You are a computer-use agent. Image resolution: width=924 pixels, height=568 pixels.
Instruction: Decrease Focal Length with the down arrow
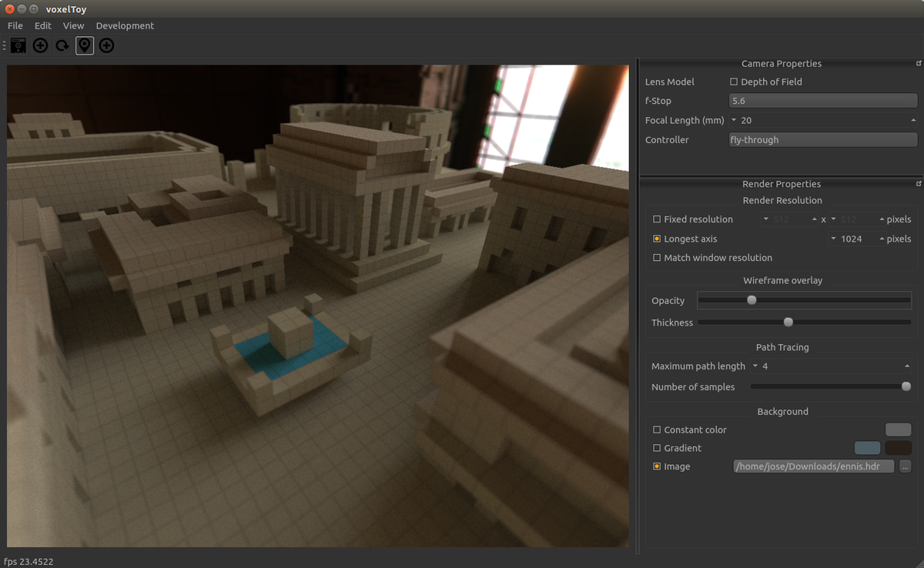pos(734,120)
